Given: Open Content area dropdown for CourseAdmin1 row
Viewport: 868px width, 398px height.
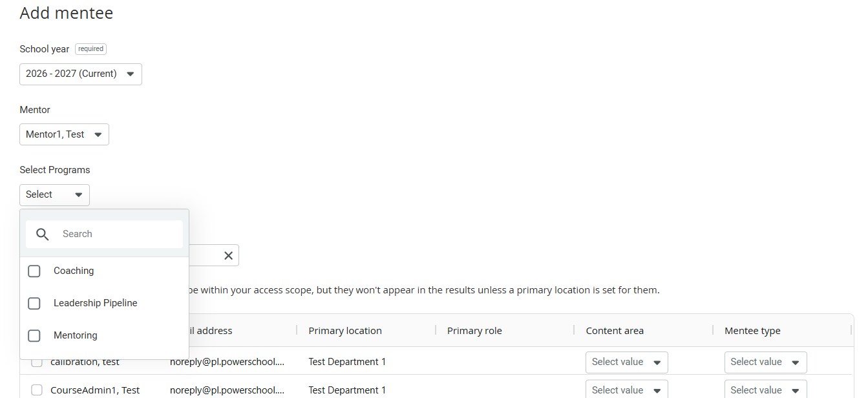Looking at the screenshot, I should tap(627, 390).
